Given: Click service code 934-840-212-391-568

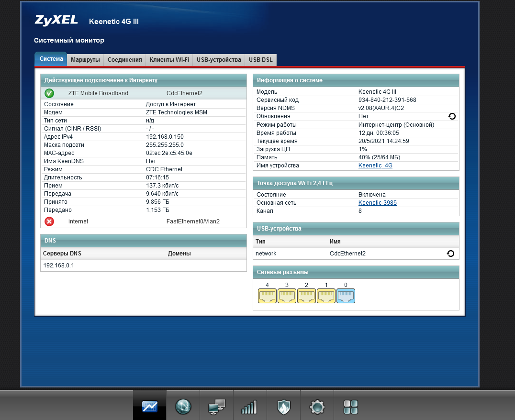Looking at the screenshot, I should [x=387, y=100].
